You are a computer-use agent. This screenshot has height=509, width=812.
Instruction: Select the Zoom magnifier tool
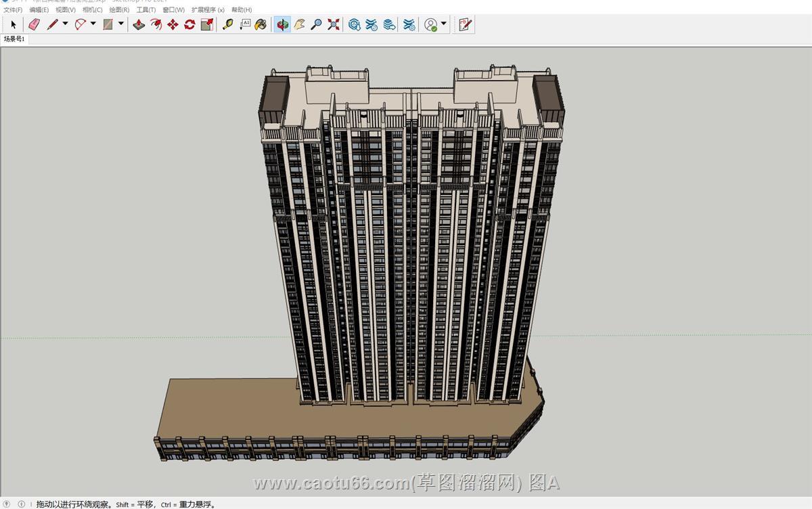316,24
